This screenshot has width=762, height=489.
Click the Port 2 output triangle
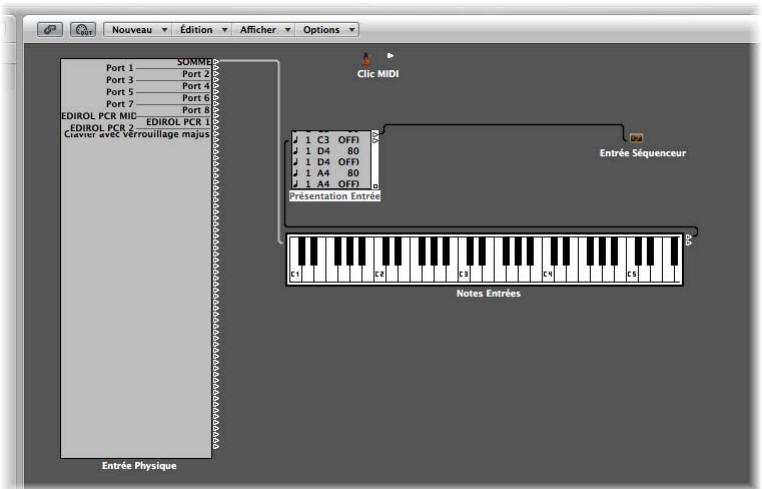coord(216,74)
